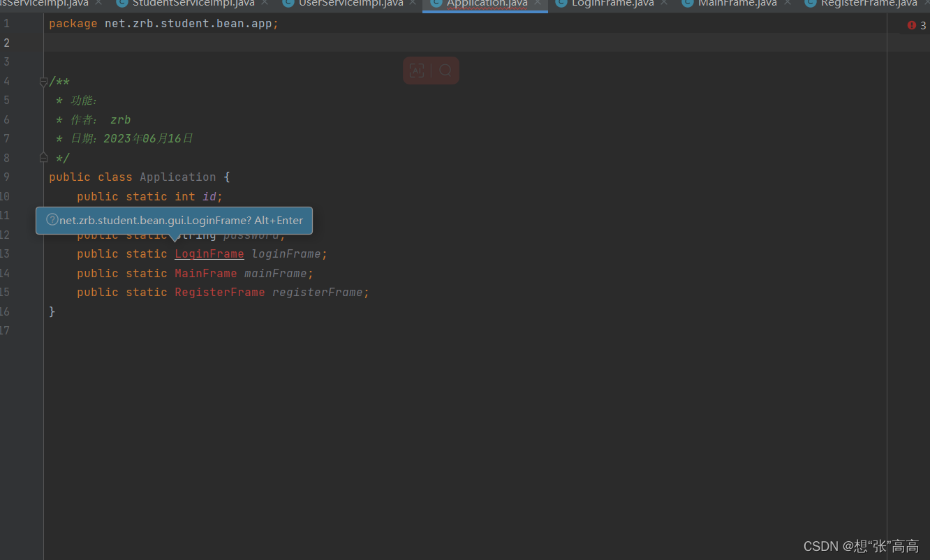Switch to the UserServiceImpl.java tab

click(350, 3)
